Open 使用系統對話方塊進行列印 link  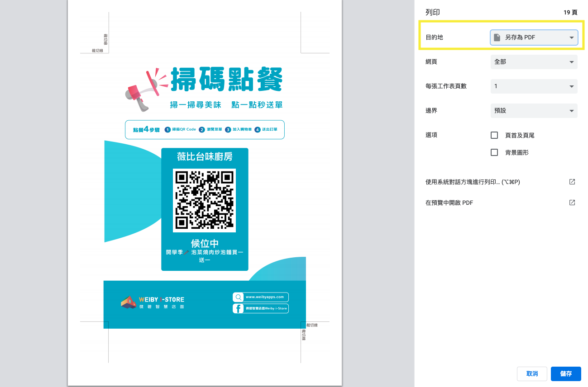[x=472, y=182]
